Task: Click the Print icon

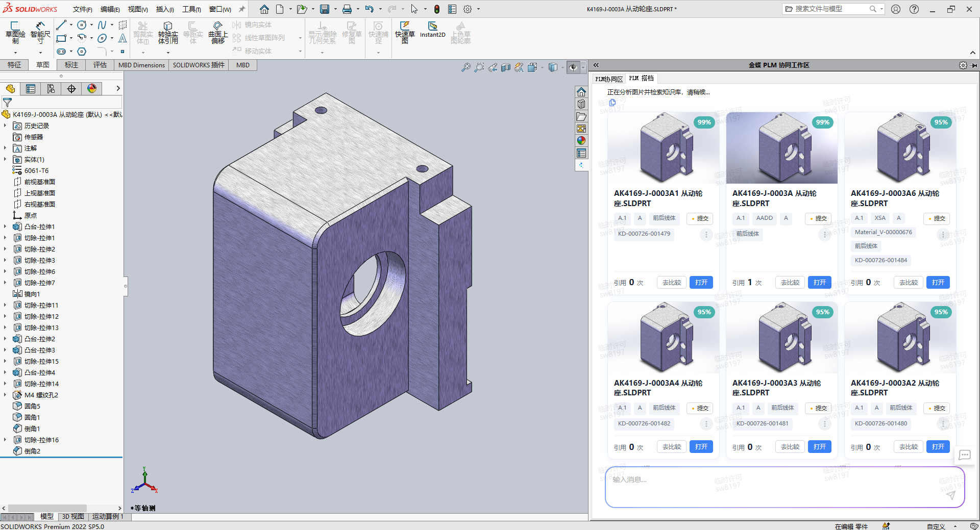Action: point(347,9)
